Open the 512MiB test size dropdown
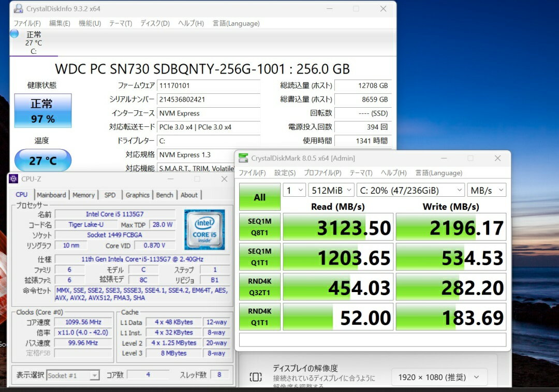Screen dimensions: 559x392 click(x=331, y=191)
